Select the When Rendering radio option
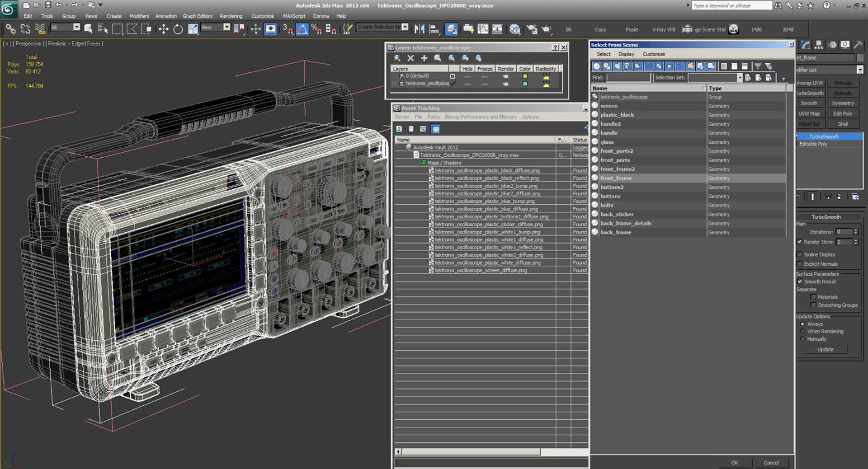Viewport: 868px width, 469px height. point(802,331)
